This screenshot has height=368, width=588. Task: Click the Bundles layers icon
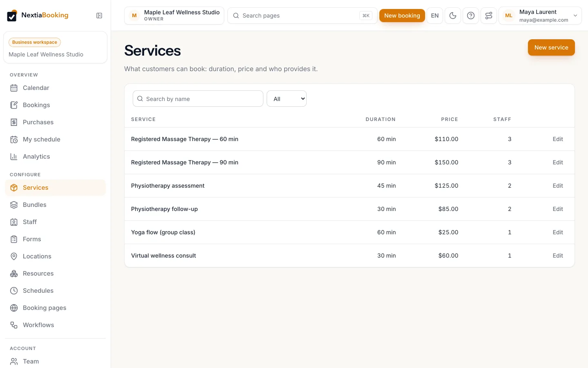tap(14, 205)
